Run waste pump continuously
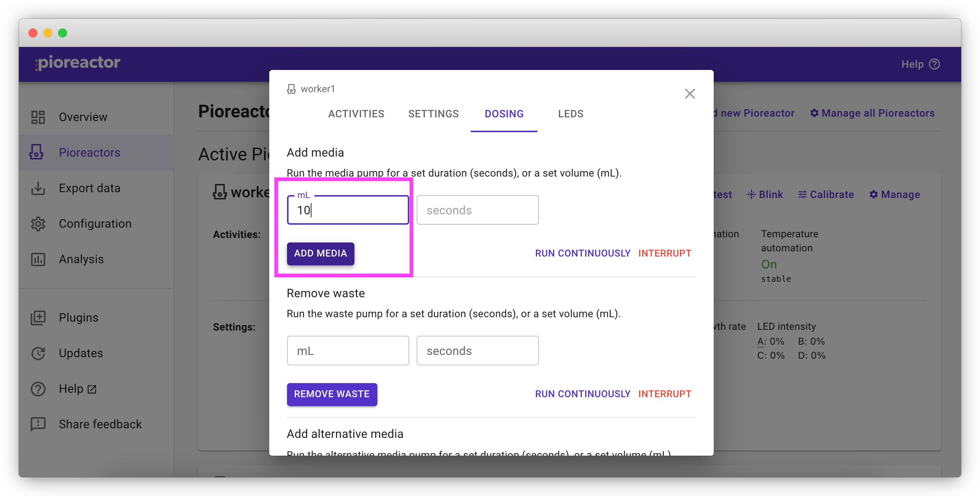The height and width of the screenshot is (496, 980). point(583,394)
